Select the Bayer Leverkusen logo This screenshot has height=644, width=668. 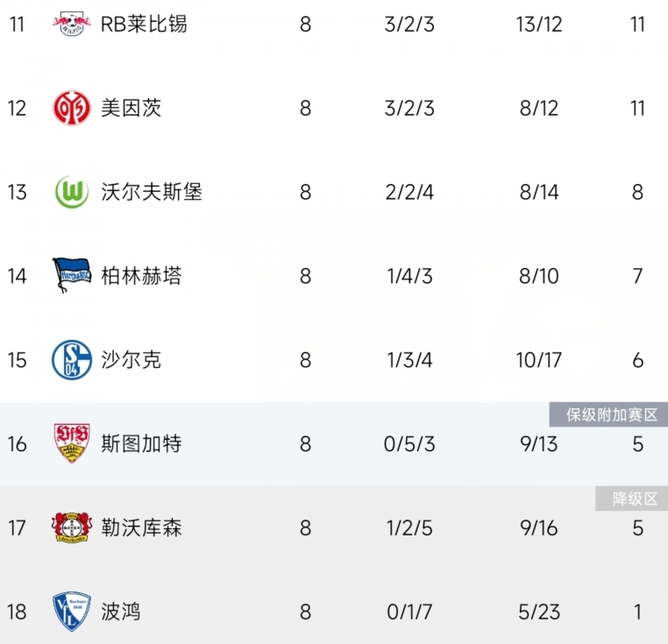(72, 527)
